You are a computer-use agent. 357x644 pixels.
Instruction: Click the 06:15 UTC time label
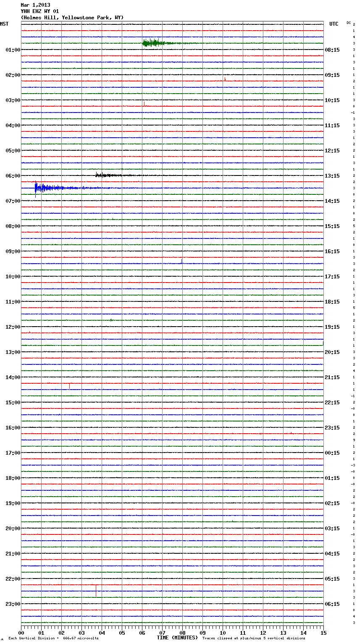coord(332,604)
